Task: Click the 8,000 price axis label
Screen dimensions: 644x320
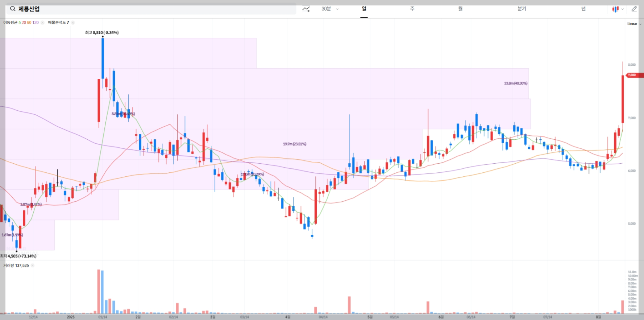Action: [632, 65]
